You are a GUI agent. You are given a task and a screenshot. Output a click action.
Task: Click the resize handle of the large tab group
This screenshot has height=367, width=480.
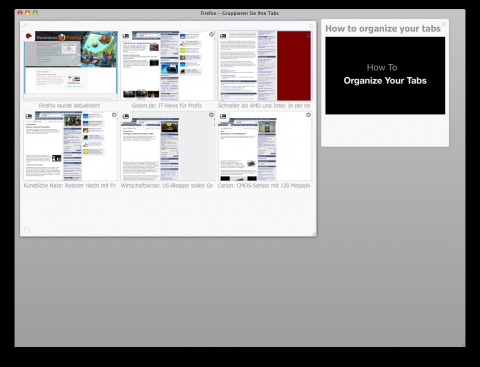[x=314, y=234]
